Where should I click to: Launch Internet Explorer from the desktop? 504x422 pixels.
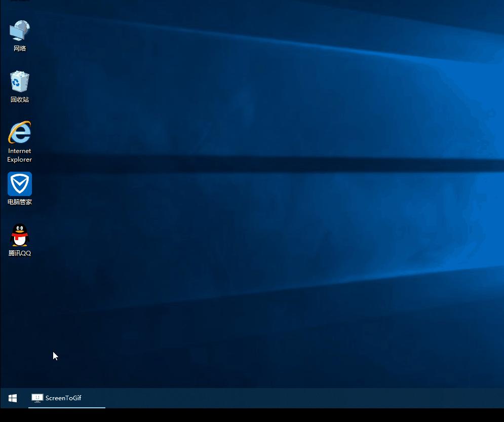coord(19,134)
